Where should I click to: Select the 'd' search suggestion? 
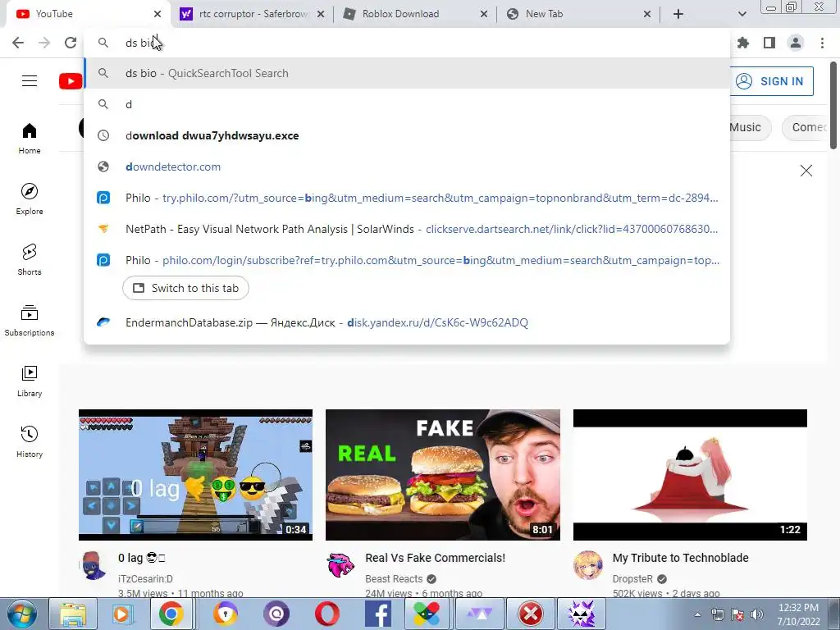click(x=407, y=104)
